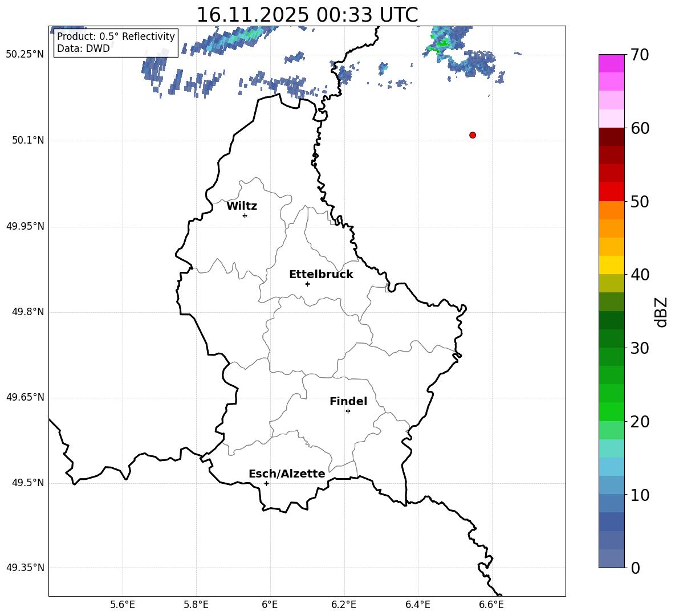Click the colorbar tick value 10
Viewport: 675px width, 616px height.
point(640,495)
